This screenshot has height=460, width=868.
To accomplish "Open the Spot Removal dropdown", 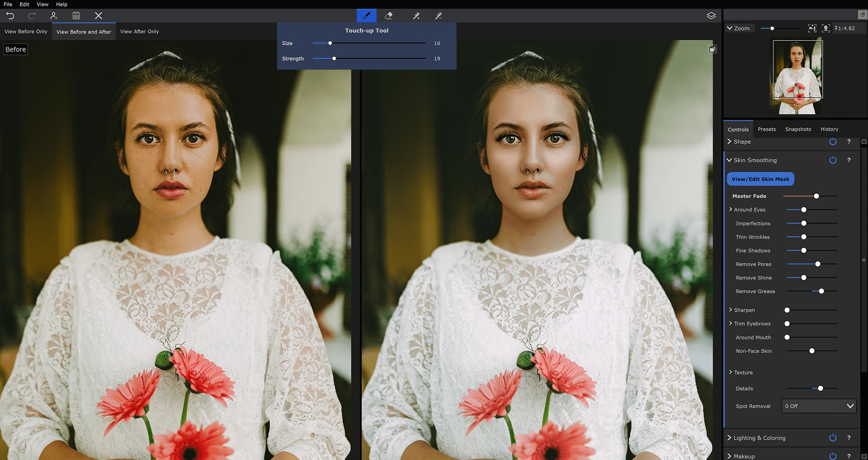I will (x=819, y=406).
